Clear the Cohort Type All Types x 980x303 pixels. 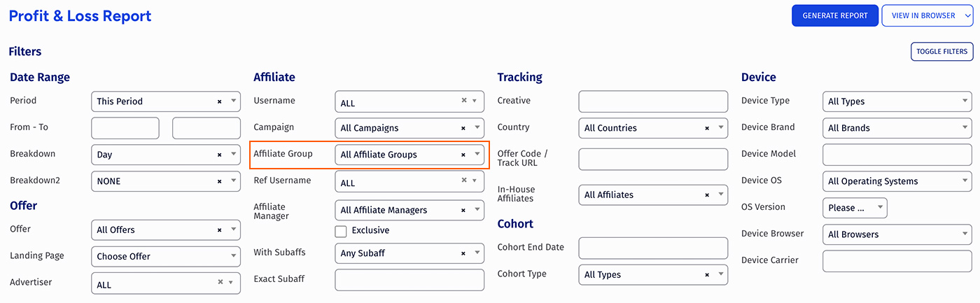[x=707, y=275]
